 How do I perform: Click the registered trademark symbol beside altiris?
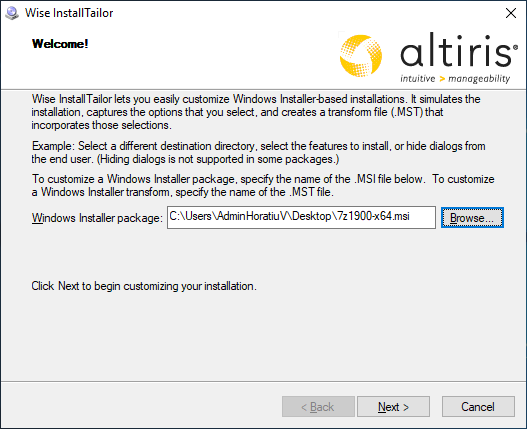tap(515, 48)
